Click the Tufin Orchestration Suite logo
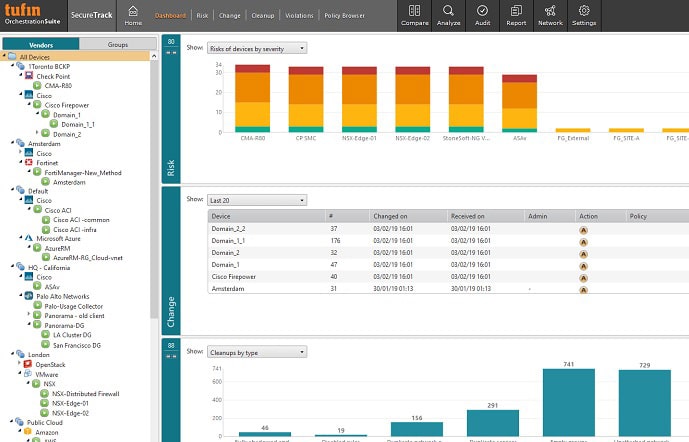The image size is (689, 442). pos(33,14)
